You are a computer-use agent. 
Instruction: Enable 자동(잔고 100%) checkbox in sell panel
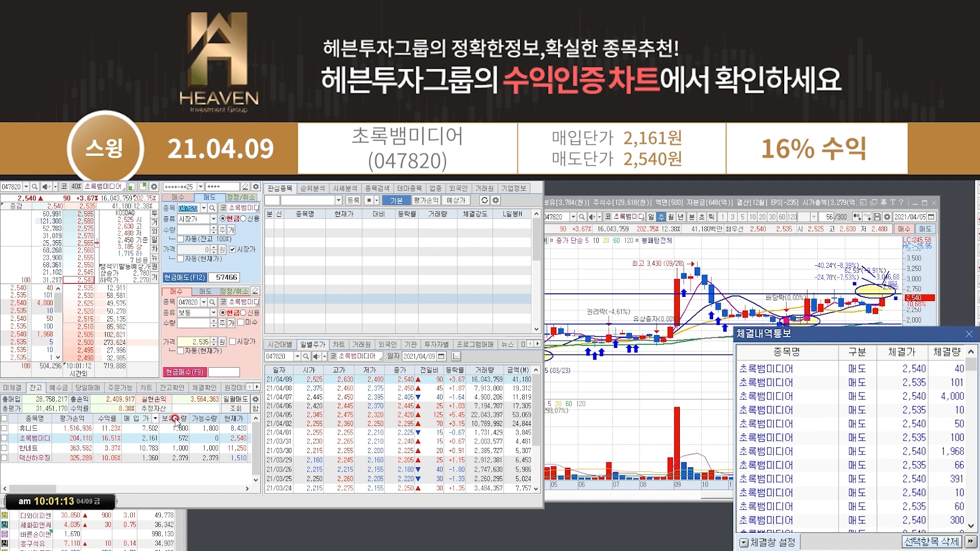(x=180, y=239)
